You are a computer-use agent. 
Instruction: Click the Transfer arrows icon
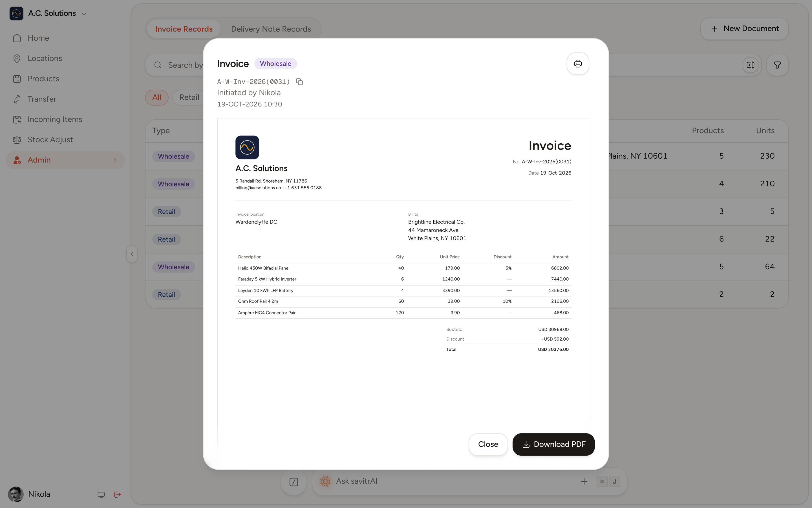(x=17, y=99)
